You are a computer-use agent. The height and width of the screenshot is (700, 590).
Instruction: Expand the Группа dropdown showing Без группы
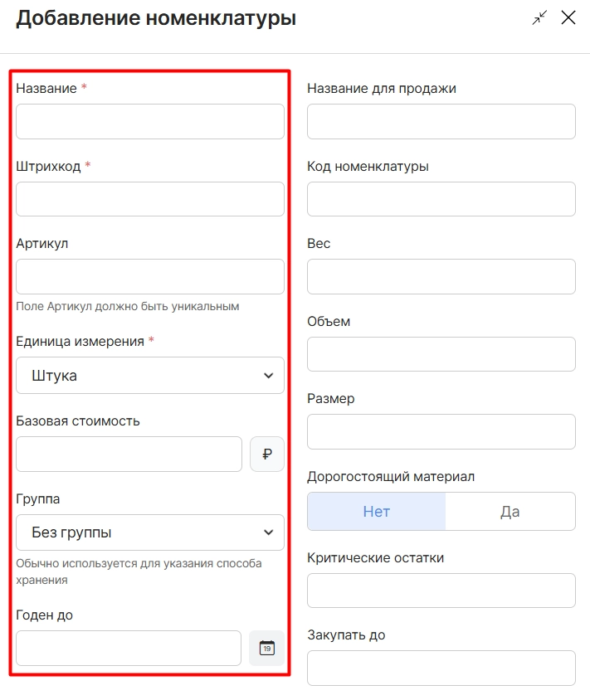click(x=150, y=532)
